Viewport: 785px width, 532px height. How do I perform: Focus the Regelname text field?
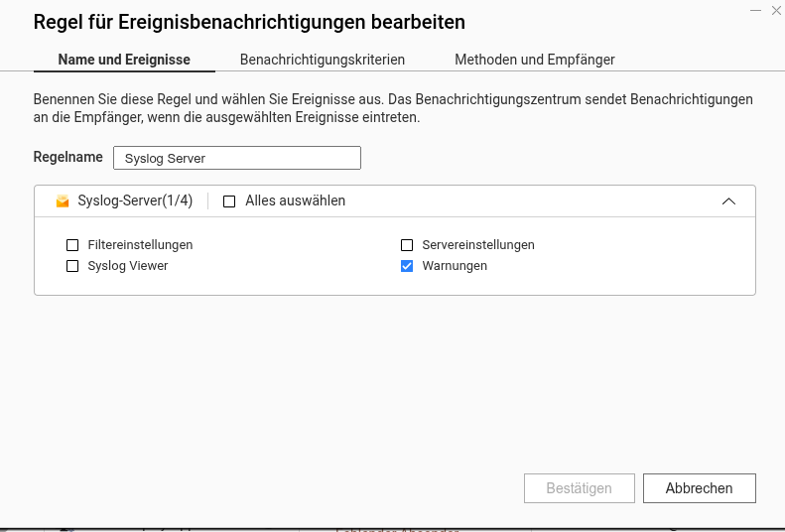coord(236,158)
